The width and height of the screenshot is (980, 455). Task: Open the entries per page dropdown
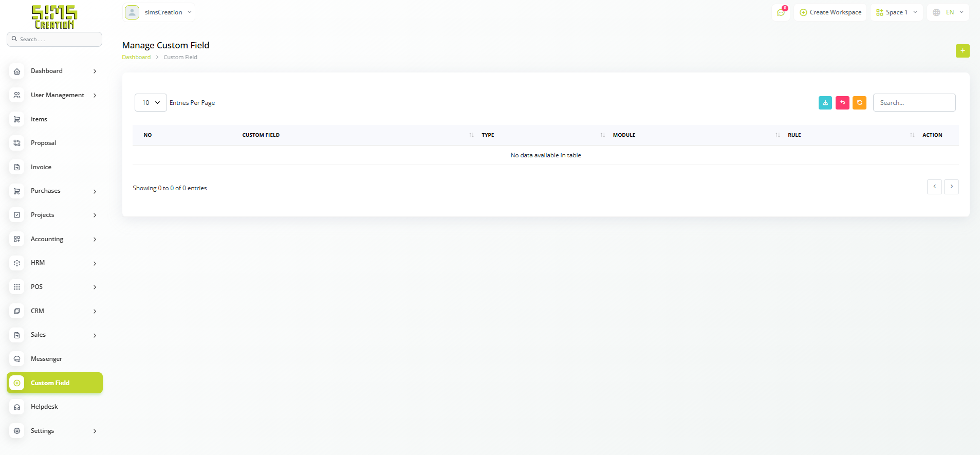(x=151, y=103)
